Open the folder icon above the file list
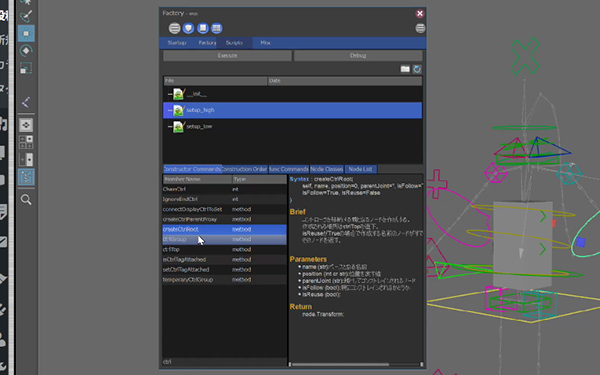 click(x=405, y=69)
